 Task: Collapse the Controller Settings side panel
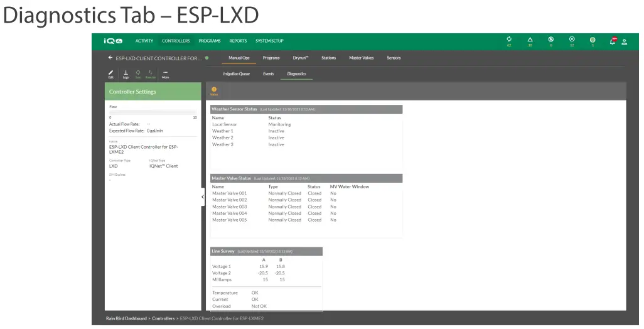pos(203,197)
